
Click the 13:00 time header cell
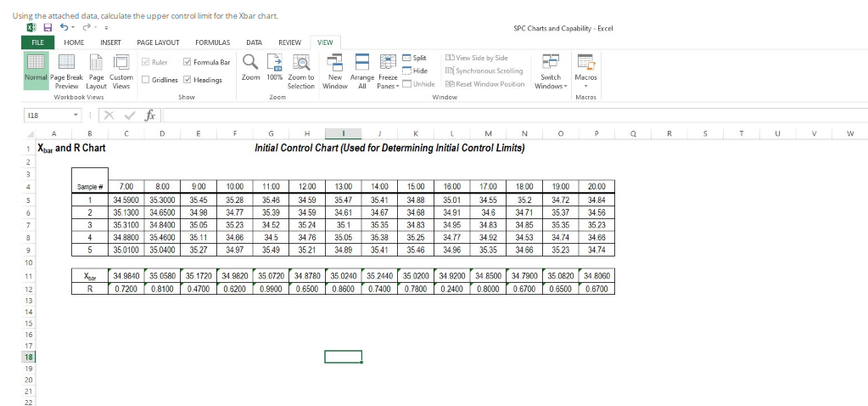pos(344,187)
